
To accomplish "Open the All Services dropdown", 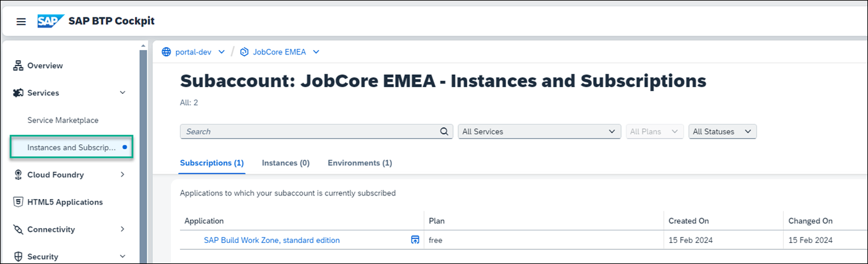I will (539, 132).
